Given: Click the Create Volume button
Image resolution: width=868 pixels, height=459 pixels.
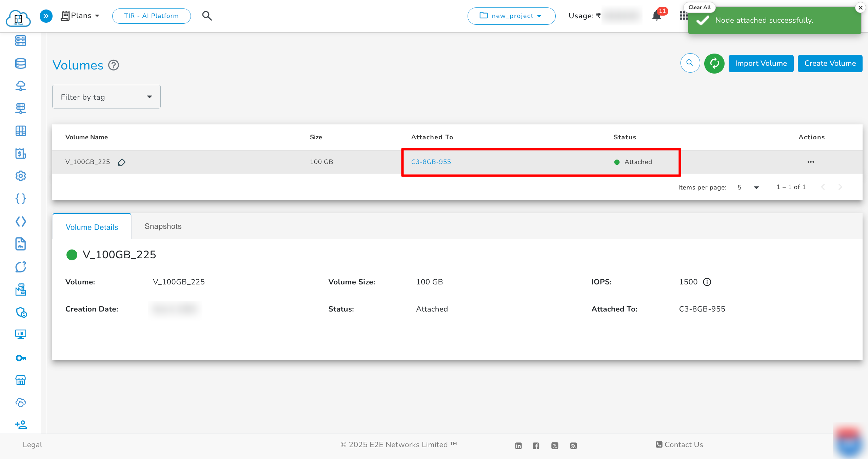Looking at the screenshot, I should [830, 63].
